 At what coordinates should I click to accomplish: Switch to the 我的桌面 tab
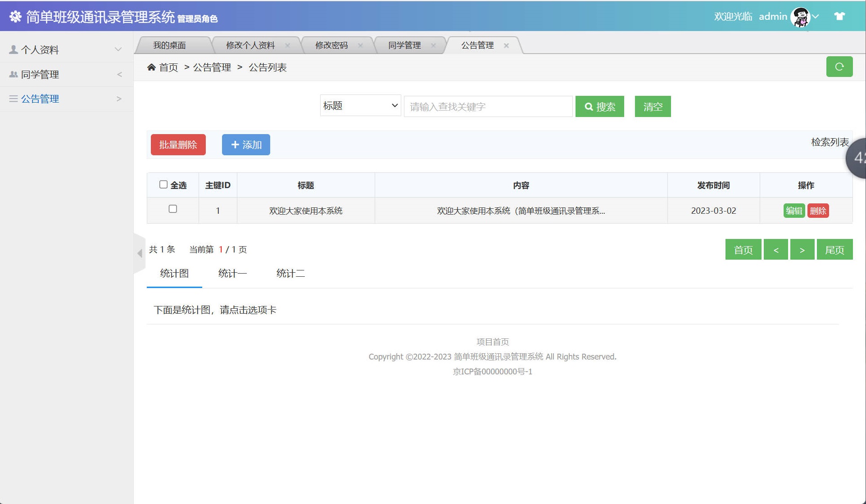click(170, 45)
